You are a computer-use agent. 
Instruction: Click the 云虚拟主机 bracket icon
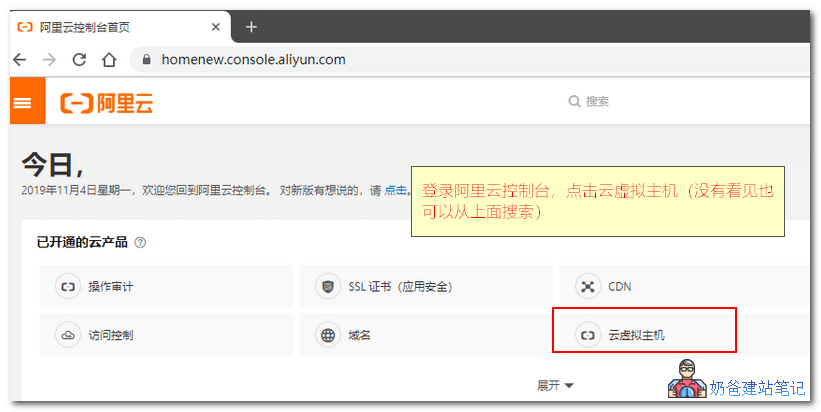tap(587, 335)
